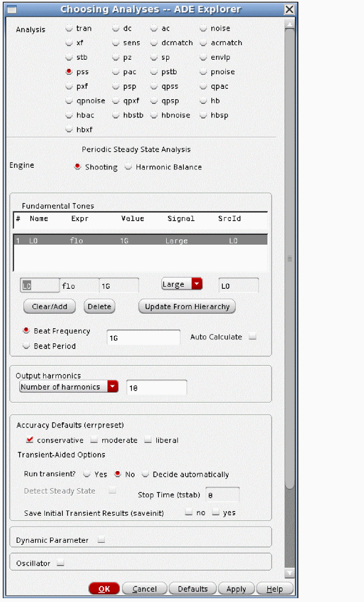
Task: Click the vertical scrollbar thumb
Action: pyautogui.click(x=290, y=258)
